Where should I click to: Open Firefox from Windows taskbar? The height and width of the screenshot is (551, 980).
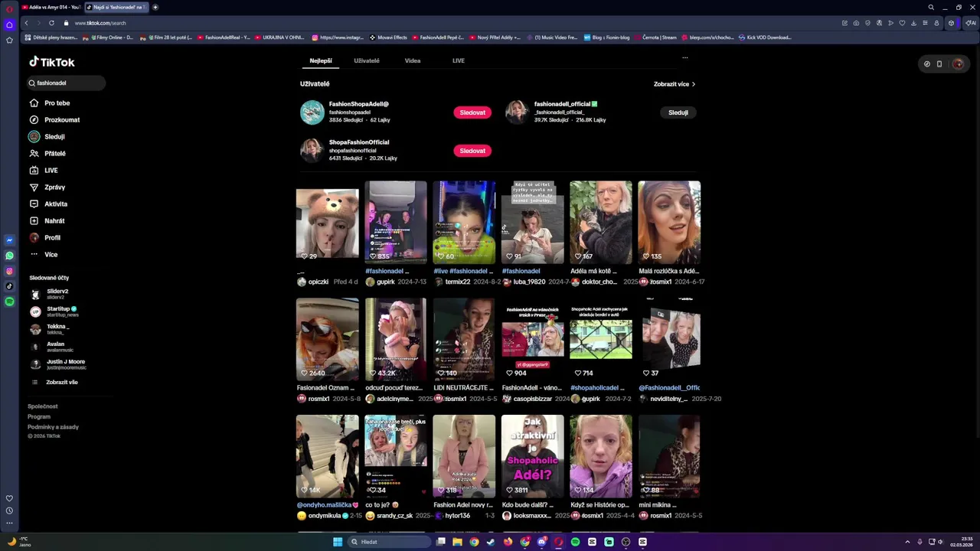click(508, 542)
